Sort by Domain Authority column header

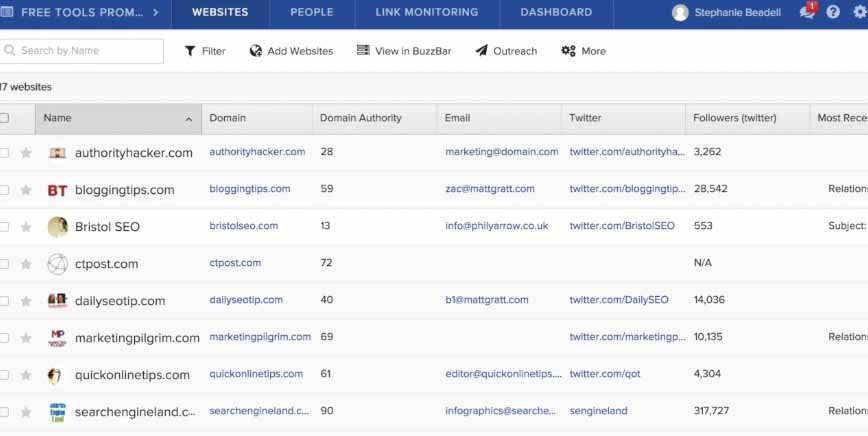point(360,118)
